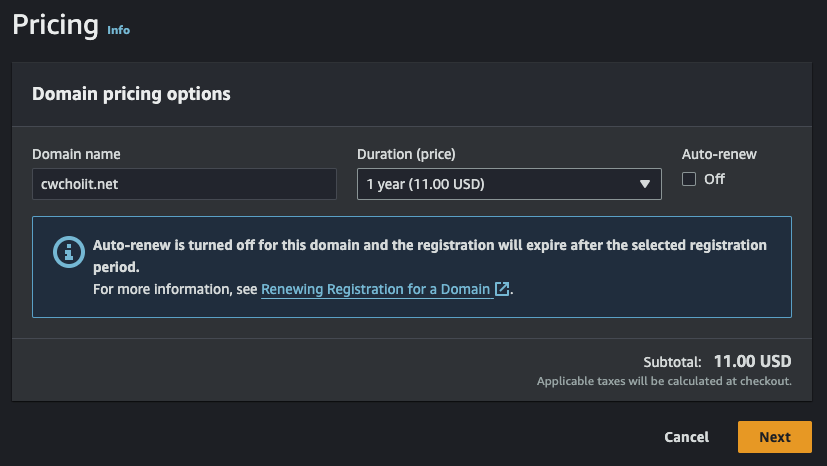Click the Domain name field label
The height and width of the screenshot is (466, 827).
point(76,154)
